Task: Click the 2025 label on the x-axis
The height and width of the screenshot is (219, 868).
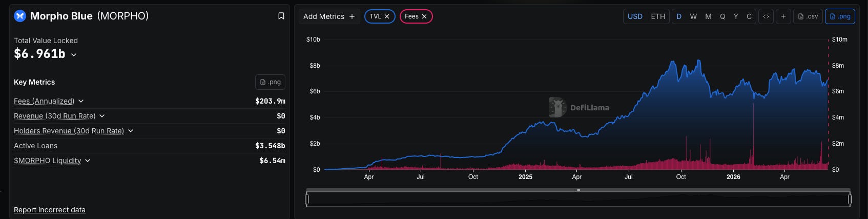Action: click(525, 177)
